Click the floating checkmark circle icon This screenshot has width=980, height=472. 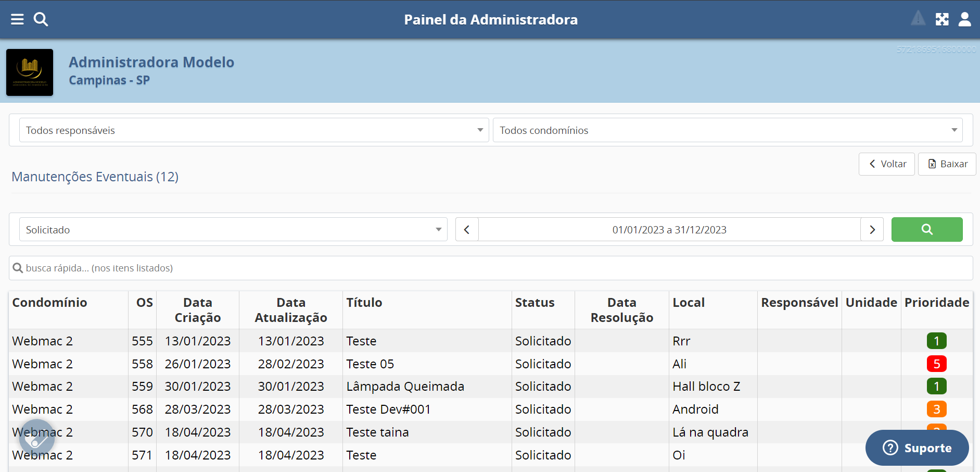point(36,438)
